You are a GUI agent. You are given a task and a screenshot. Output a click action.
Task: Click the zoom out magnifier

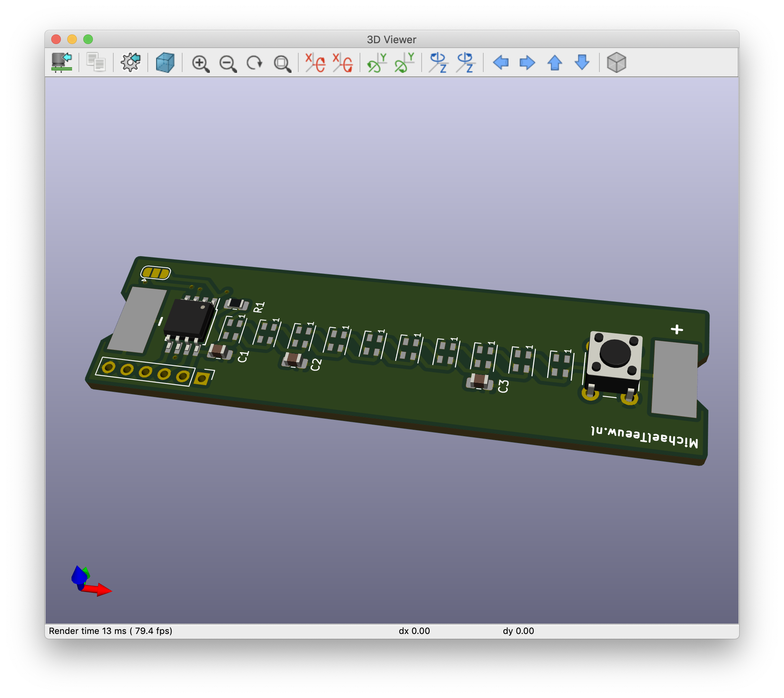click(228, 63)
